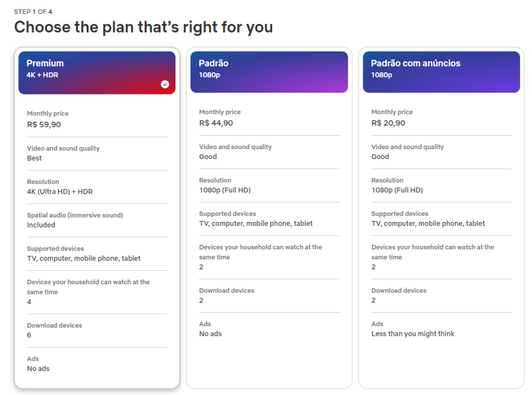Choose the Padrão com anúncios plan header
The width and height of the screenshot is (532, 395).
point(441,72)
